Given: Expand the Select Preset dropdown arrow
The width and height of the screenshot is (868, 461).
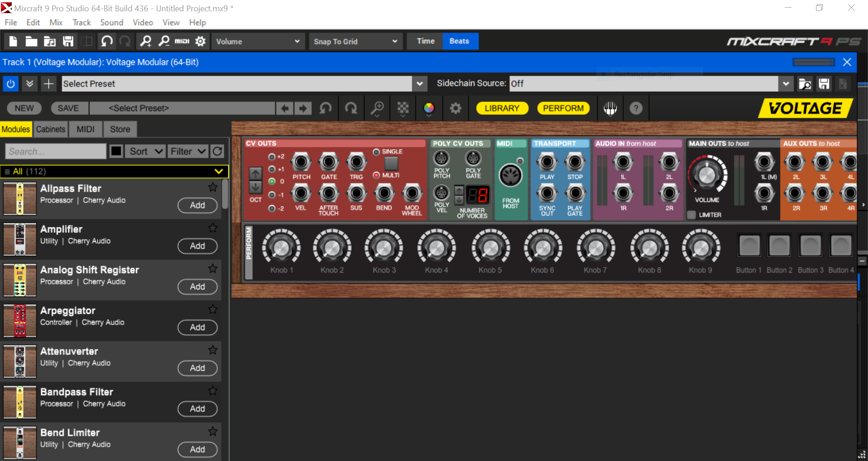Looking at the screenshot, I should coord(420,84).
